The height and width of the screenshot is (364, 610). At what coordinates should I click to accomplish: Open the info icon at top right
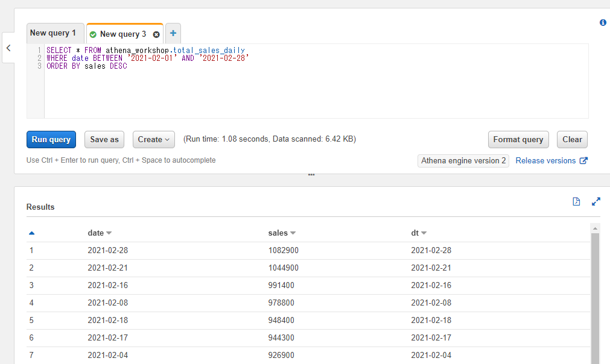[603, 22]
